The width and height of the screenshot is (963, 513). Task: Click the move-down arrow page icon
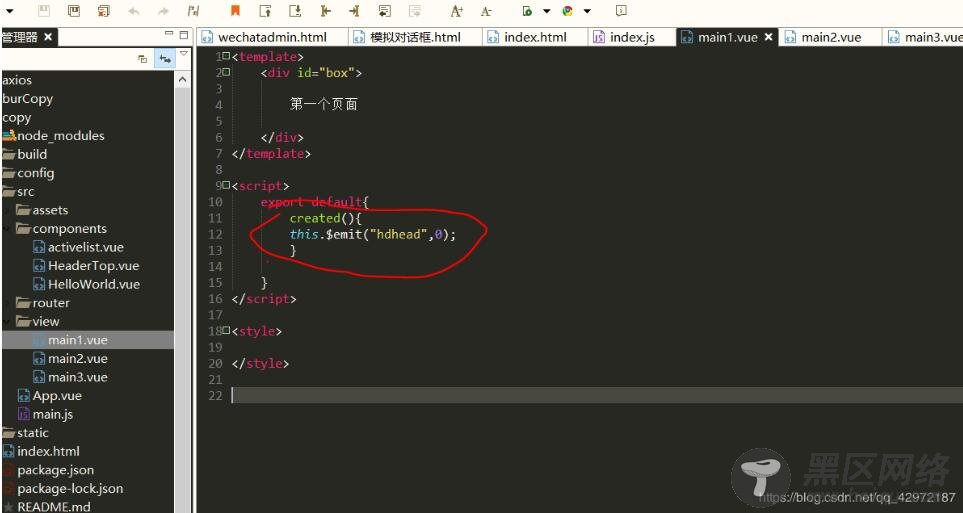point(295,10)
